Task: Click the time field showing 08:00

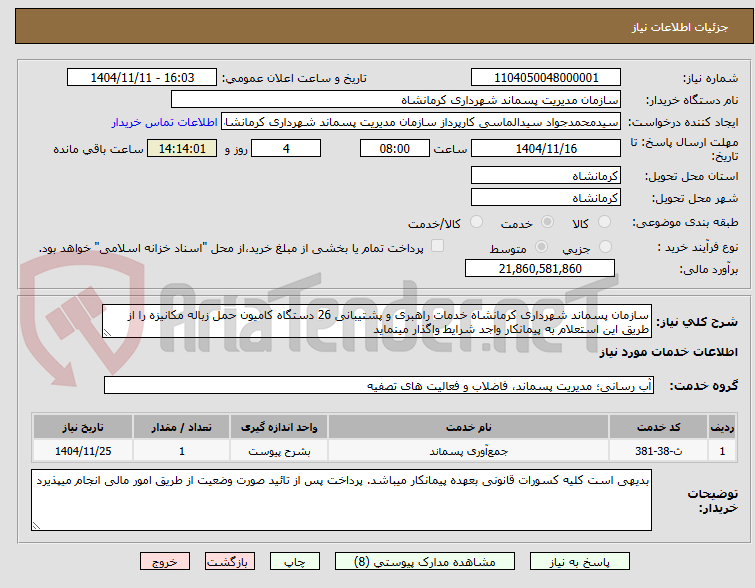Action: [395, 148]
